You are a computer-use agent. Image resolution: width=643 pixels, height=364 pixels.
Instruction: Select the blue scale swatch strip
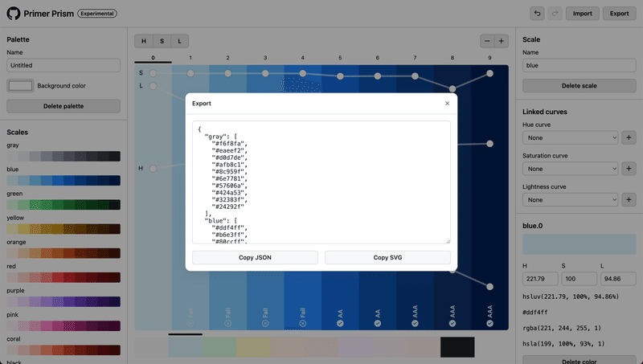(63, 180)
